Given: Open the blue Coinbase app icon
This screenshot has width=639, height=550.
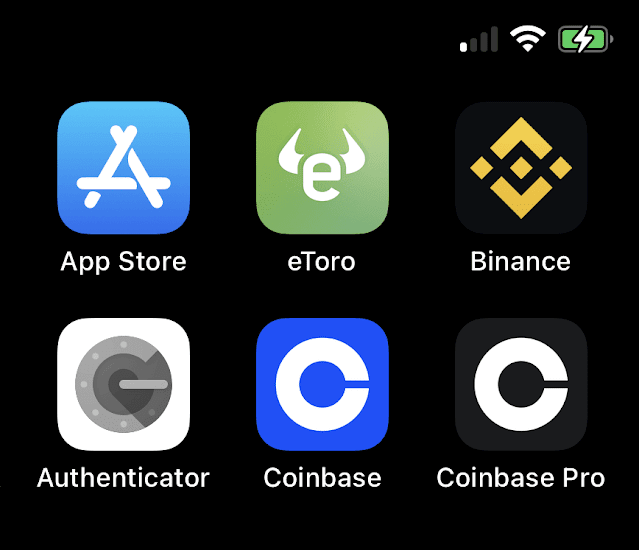Looking at the screenshot, I should [x=322, y=384].
